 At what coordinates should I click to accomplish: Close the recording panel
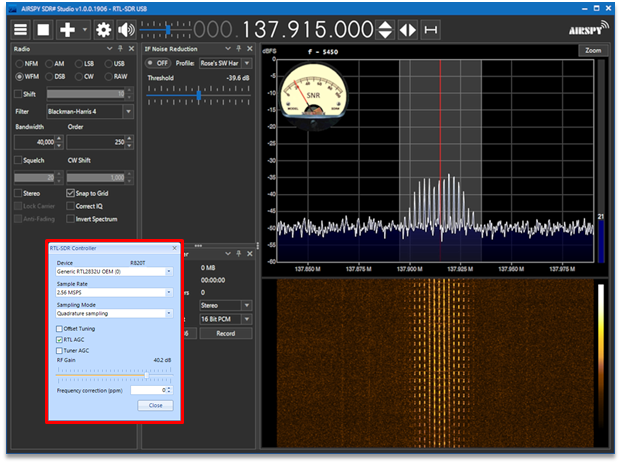[x=250, y=253]
